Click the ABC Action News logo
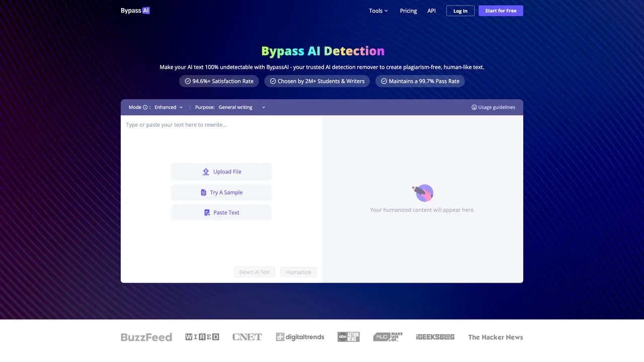 pos(348,337)
